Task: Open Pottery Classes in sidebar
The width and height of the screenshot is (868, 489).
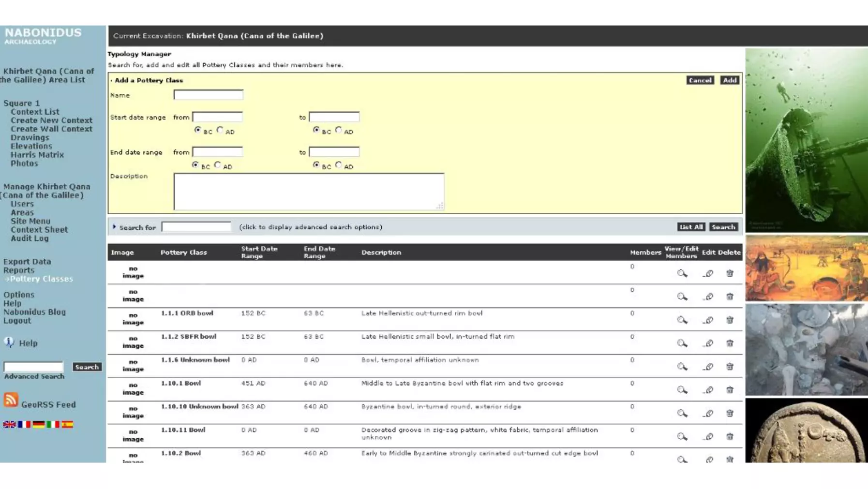Action: click(41, 279)
